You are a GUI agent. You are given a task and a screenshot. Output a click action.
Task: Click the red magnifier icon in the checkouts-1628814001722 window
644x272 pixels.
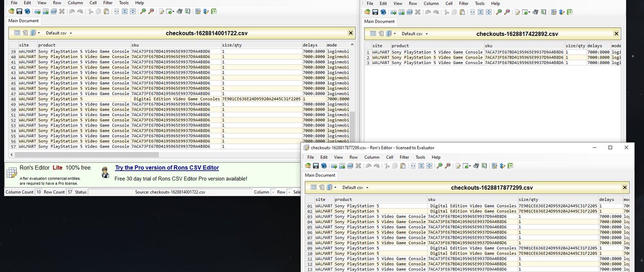(x=151, y=11)
